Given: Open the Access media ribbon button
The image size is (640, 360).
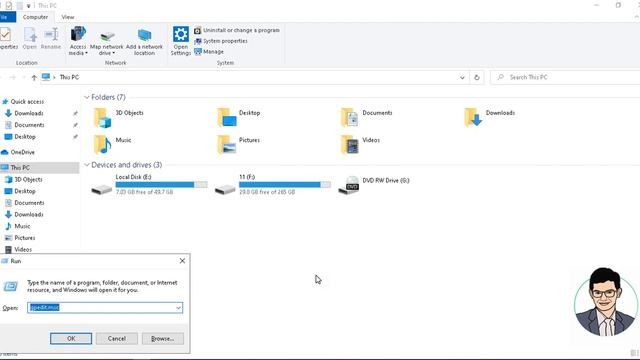Looking at the screenshot, I should (x=78, y=41).
